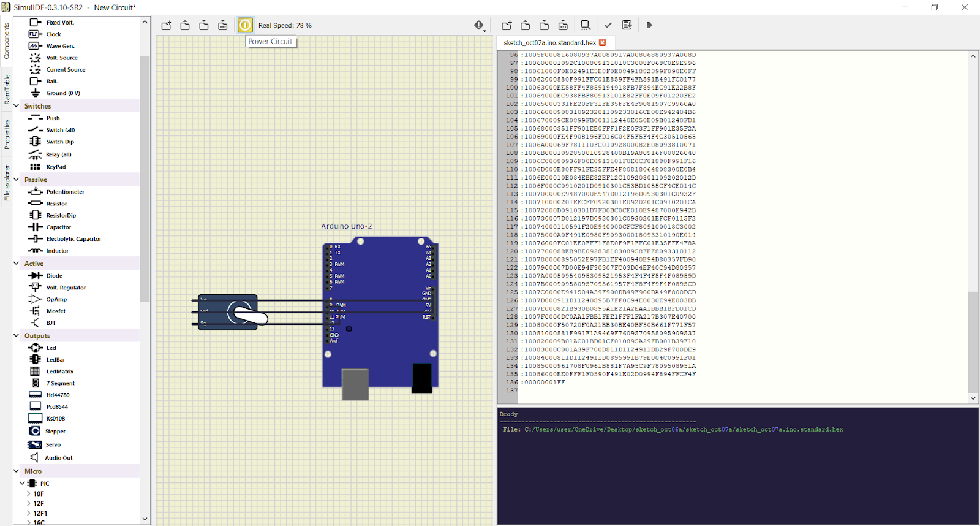The image size is (980, 526).
Task: Select the Stepper component
Action: tap(55, 432)
